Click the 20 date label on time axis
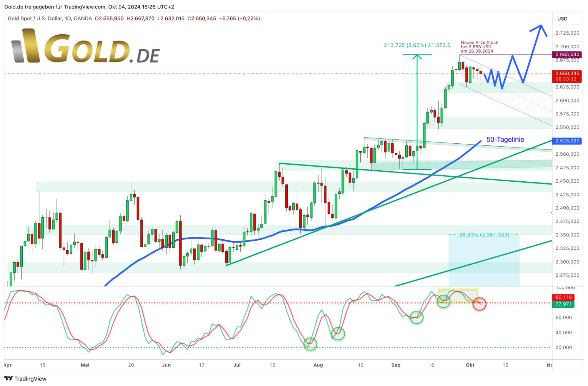The height and width of the screenshot is (386, 588). (x=131, y=365)
